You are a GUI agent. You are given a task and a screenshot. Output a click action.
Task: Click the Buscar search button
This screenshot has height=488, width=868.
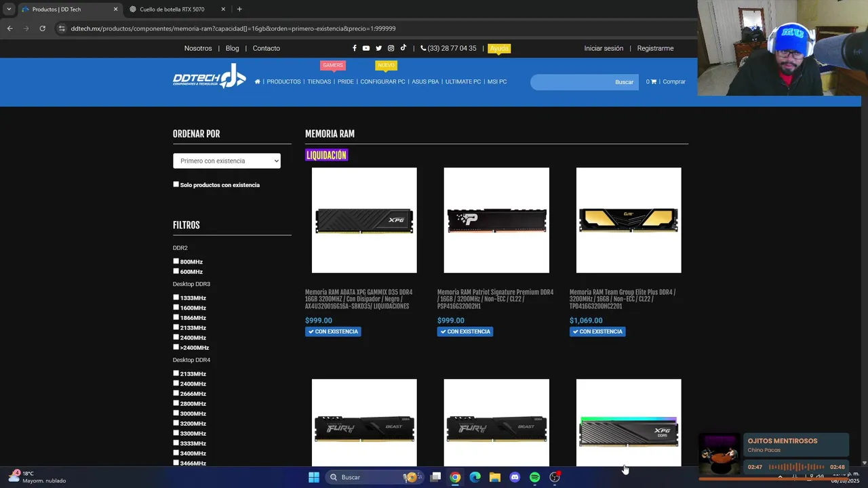coord(624,82)
